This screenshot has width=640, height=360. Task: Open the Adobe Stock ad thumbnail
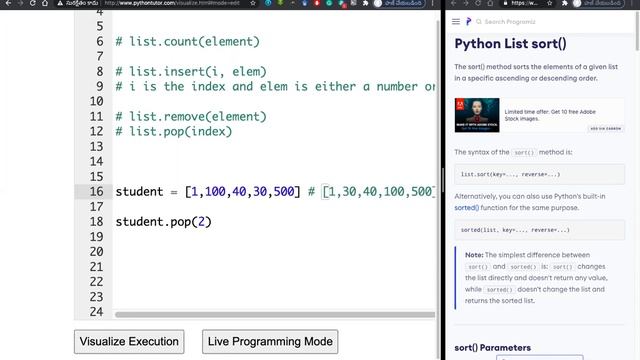477,115
